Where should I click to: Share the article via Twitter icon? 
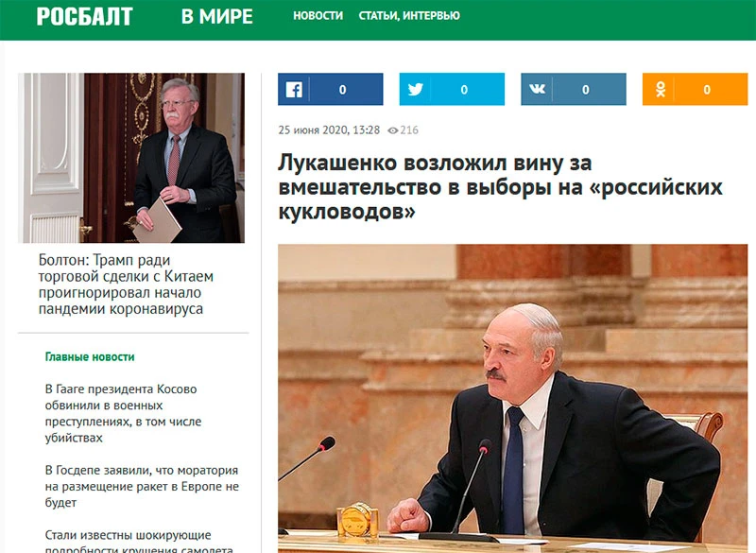pos(415,90)
